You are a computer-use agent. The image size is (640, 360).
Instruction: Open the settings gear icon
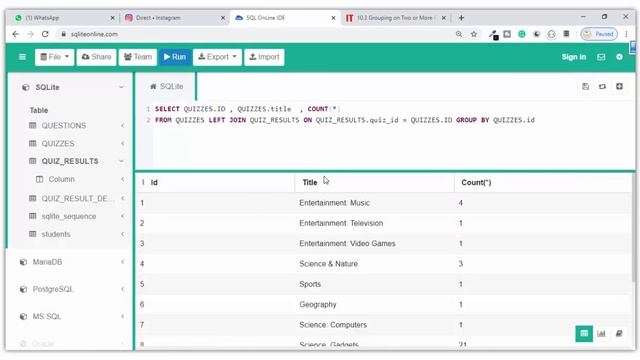pos(619,57)
